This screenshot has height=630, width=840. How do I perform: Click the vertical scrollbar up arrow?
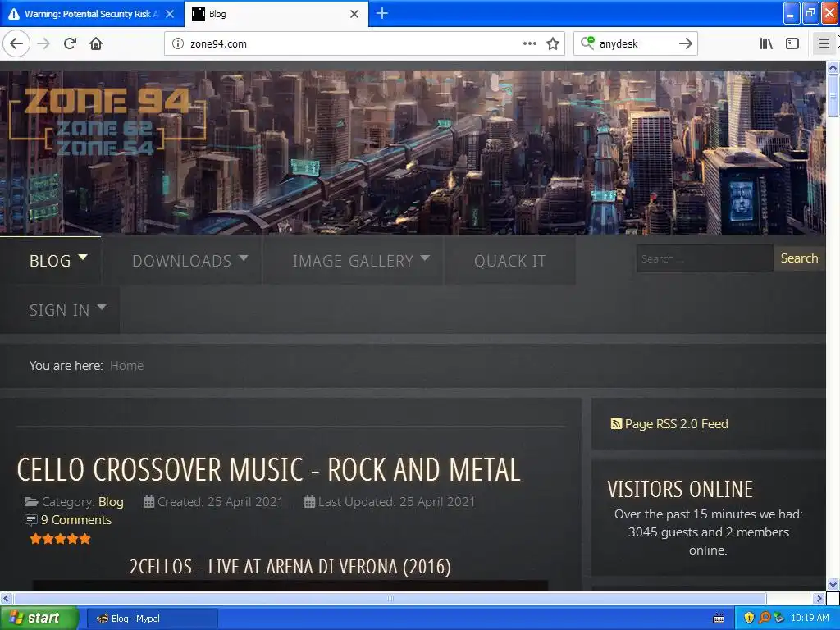point(833,67)
